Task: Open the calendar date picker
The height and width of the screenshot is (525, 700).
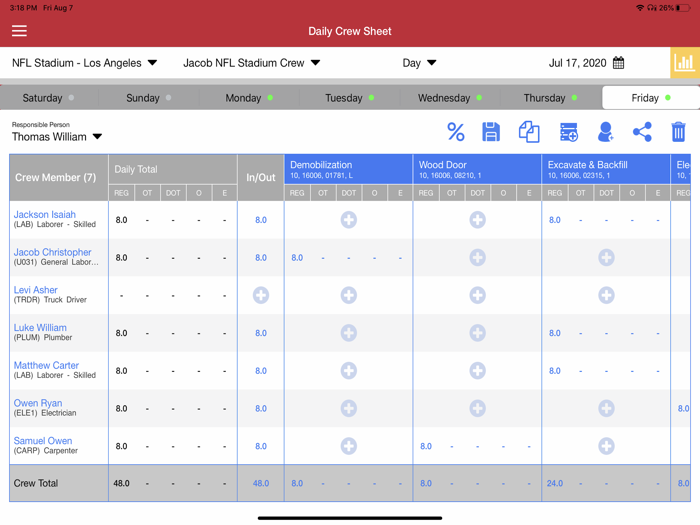Action: (x=618, y=63)
